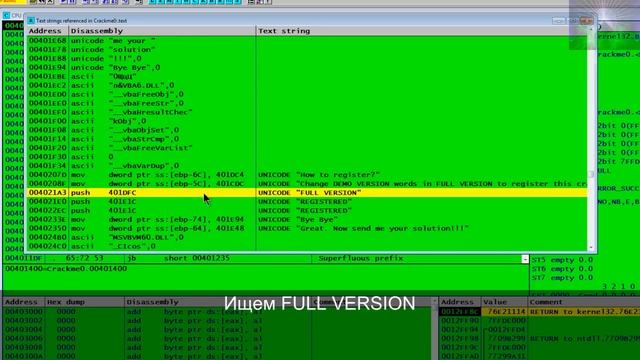Screen dimensions: 640x360
Task: Click the stack pane Value column header
Action: [x=504, y=302]
